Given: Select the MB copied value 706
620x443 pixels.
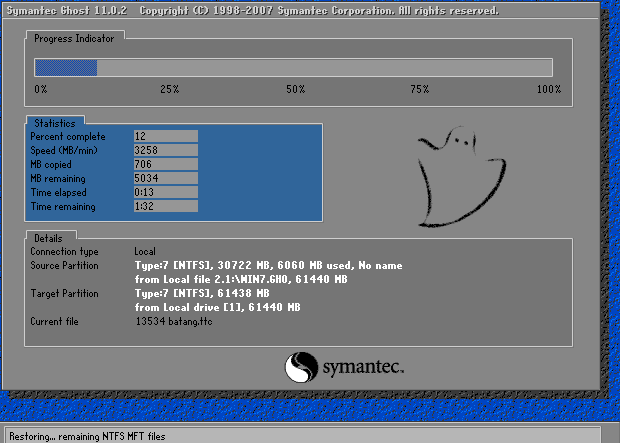Looking at the screenshot, I should point(166,164).
